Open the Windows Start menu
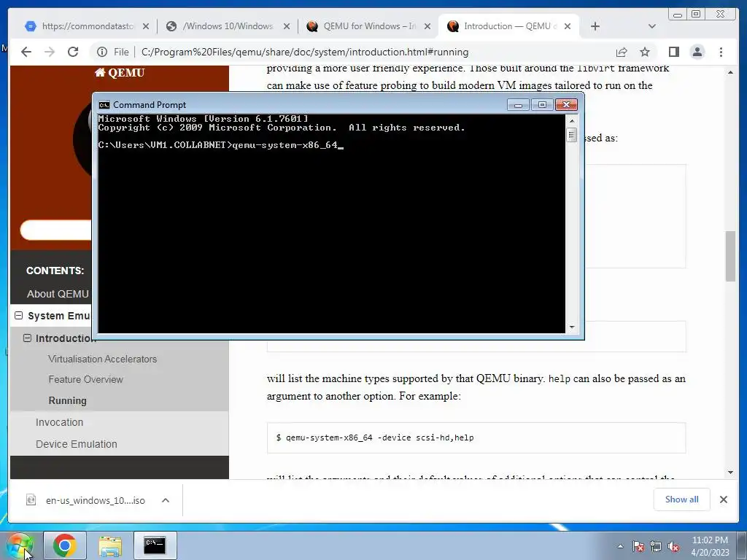 pos(20,546)
